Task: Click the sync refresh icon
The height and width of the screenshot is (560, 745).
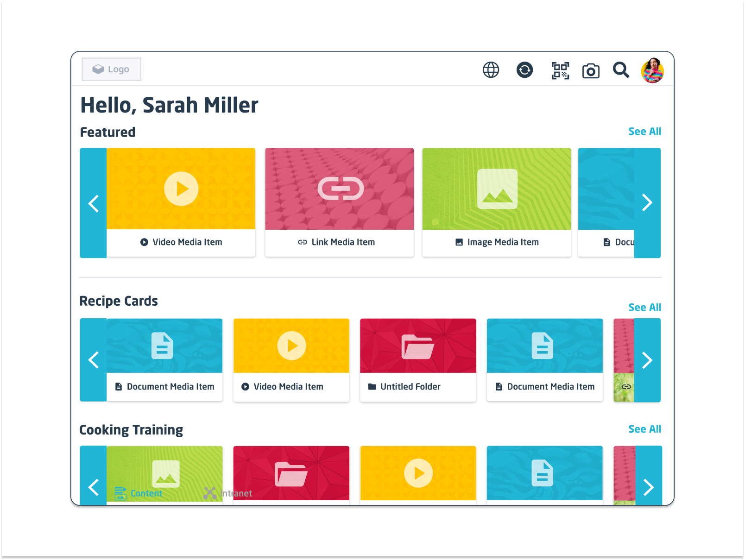Action: click(524, 70)
